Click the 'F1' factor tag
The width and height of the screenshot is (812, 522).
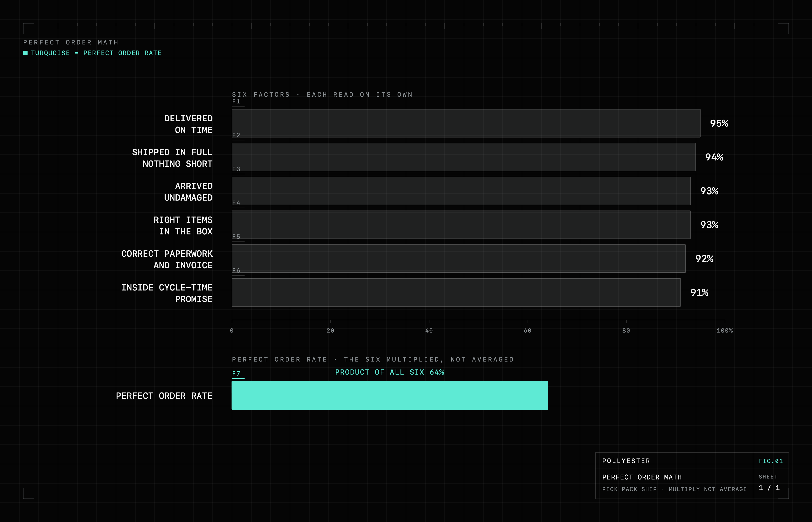(x=236, y=101)
